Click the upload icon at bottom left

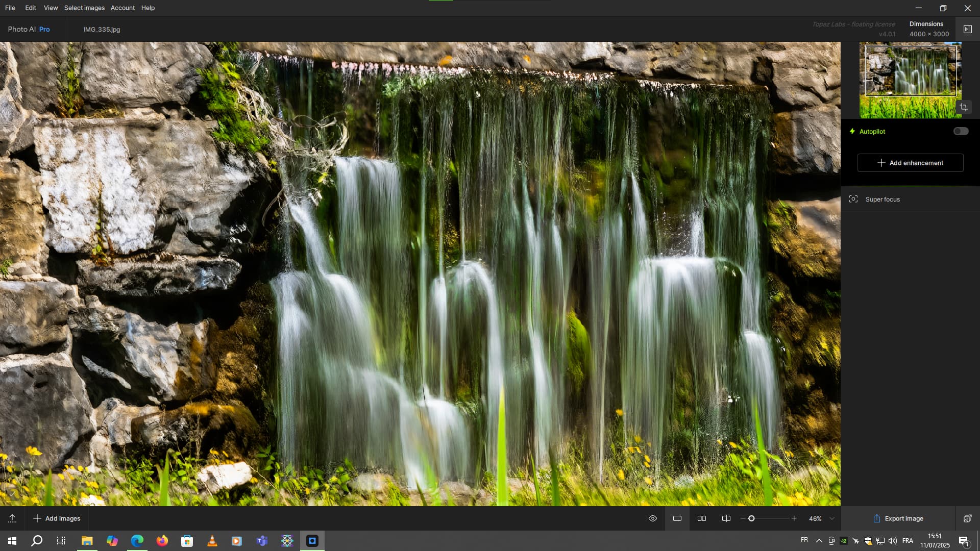[x=12, y=518]
